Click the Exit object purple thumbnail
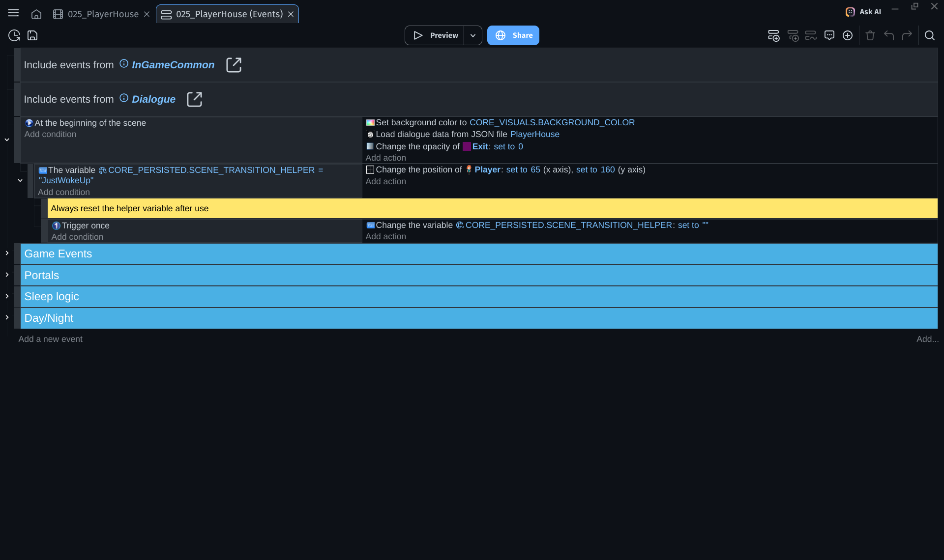The height and width of the screenshot is (560, 944). click(x=467, y=146)
